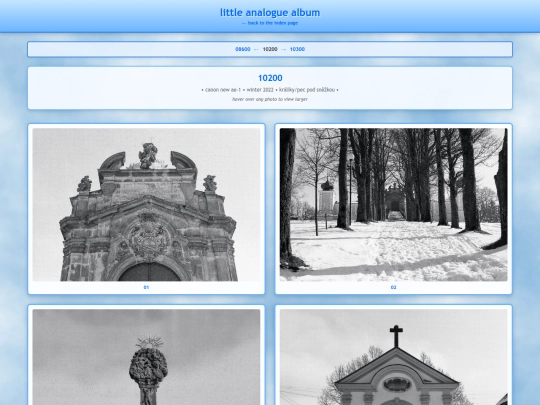Open stone column statue photo thumbnail
This screenshot has width=540, height=405.
[146, 357]
